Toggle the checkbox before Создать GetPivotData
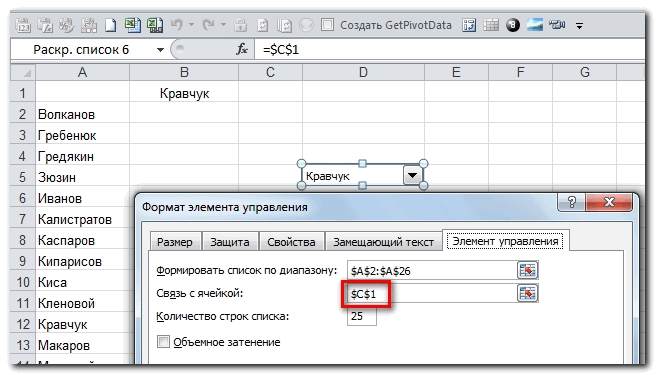 click(x=327, y=25)
